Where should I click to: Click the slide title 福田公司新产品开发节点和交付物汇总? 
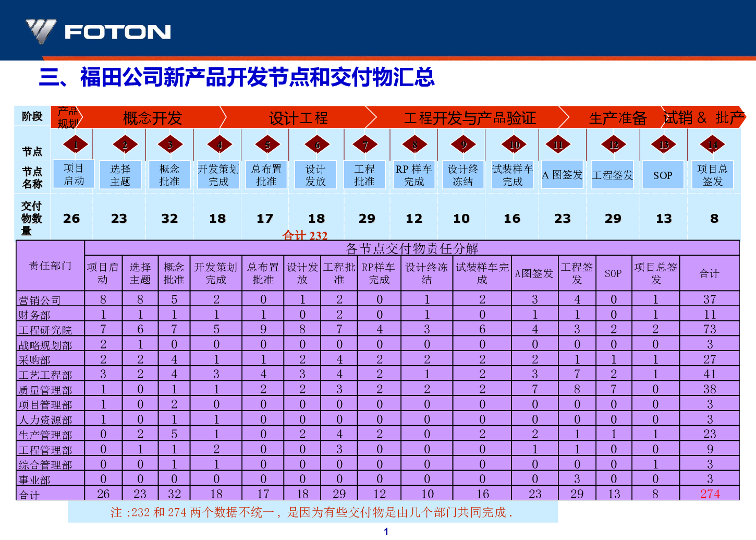click(237, 77)
